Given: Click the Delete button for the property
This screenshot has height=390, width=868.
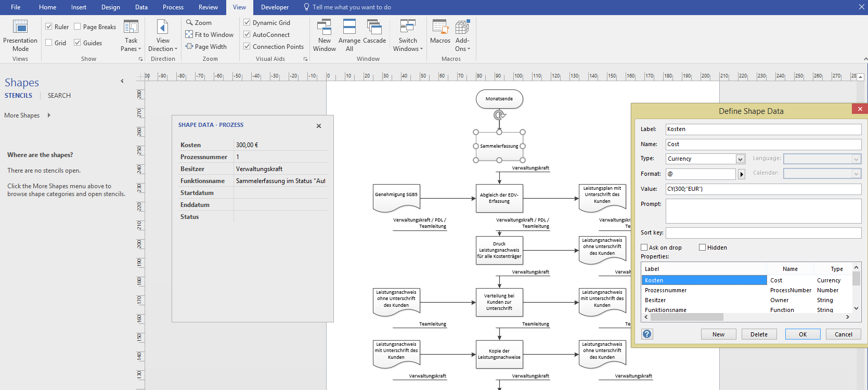Looking at the screenshot, I should coord(759,334).
